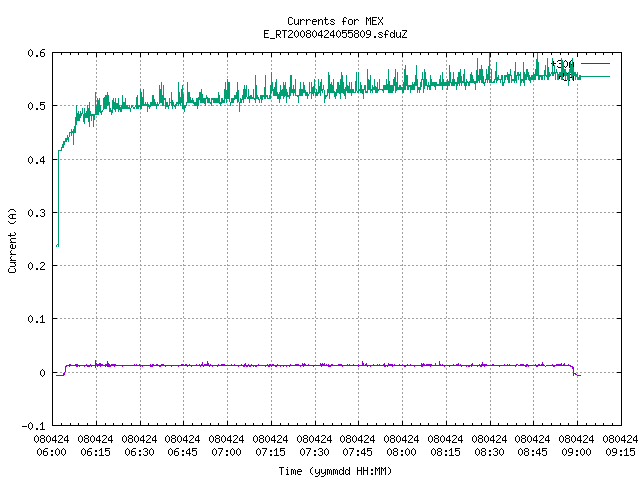Select the '+30A' legend label
Viewport: 640px width, 480px height.
[562, 64]
